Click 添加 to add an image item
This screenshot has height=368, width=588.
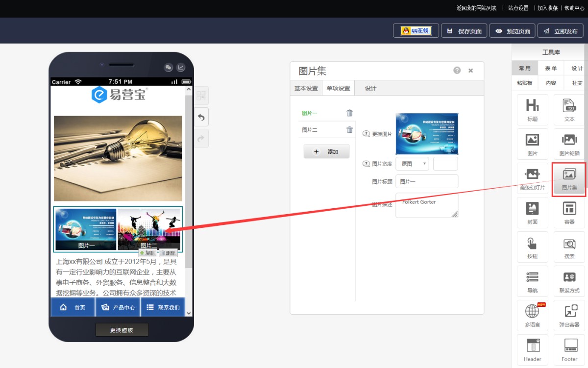(x=326, y=151)
